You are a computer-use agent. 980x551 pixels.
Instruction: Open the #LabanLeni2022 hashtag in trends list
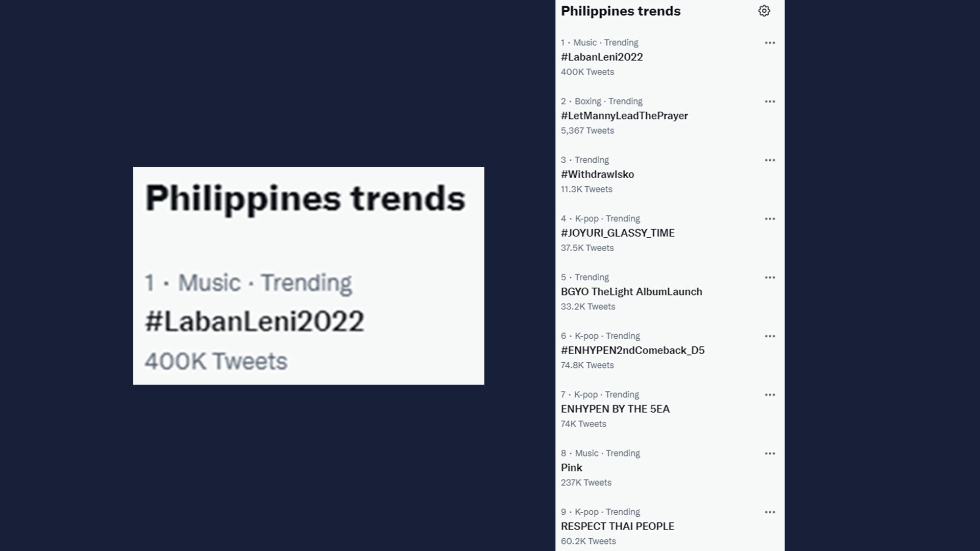602,57
